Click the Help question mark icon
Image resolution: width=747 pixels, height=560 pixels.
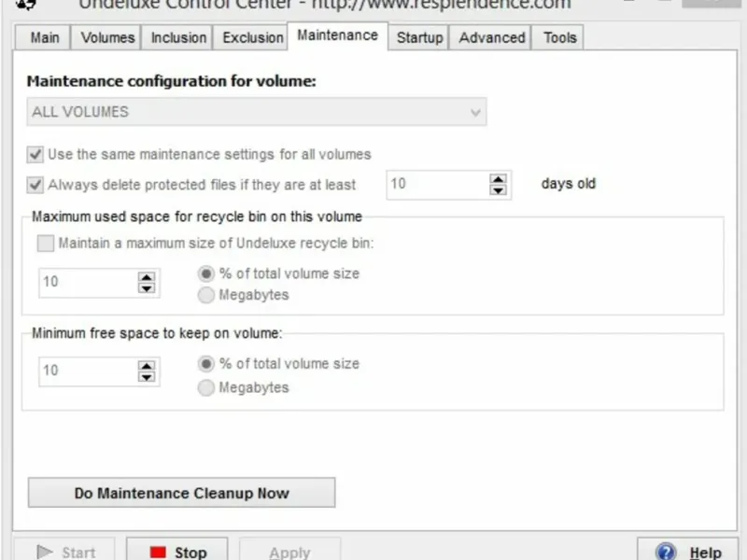click(x=665, y=552)
